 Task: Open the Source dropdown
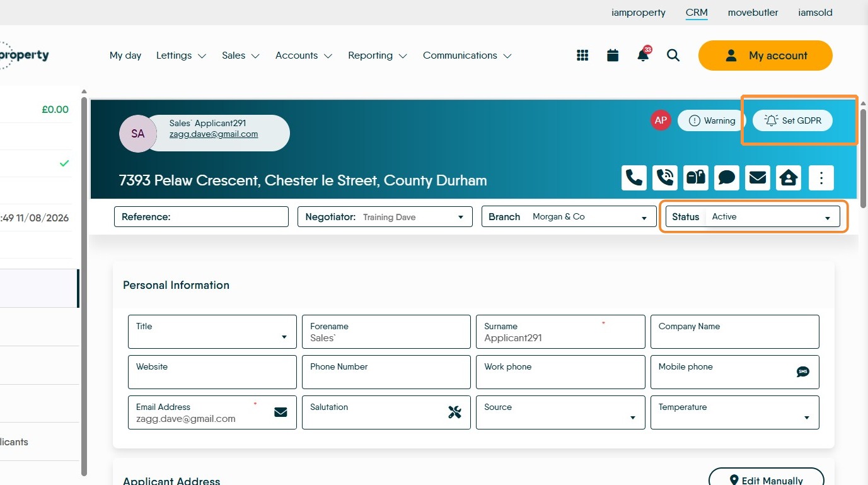(560, 412)
